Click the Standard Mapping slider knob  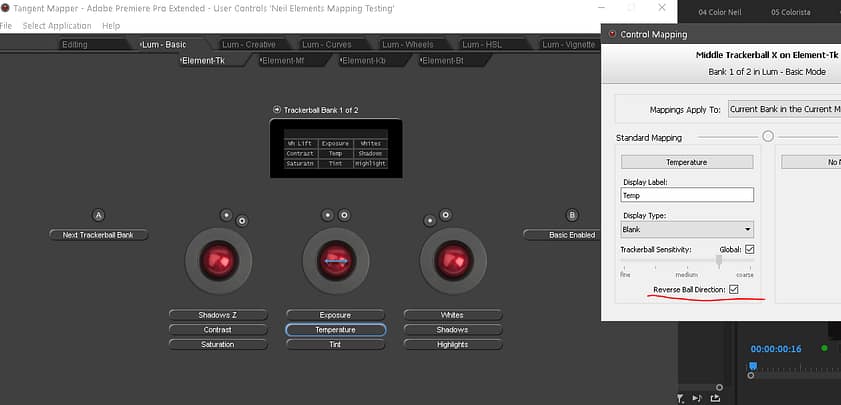(768, 137)
